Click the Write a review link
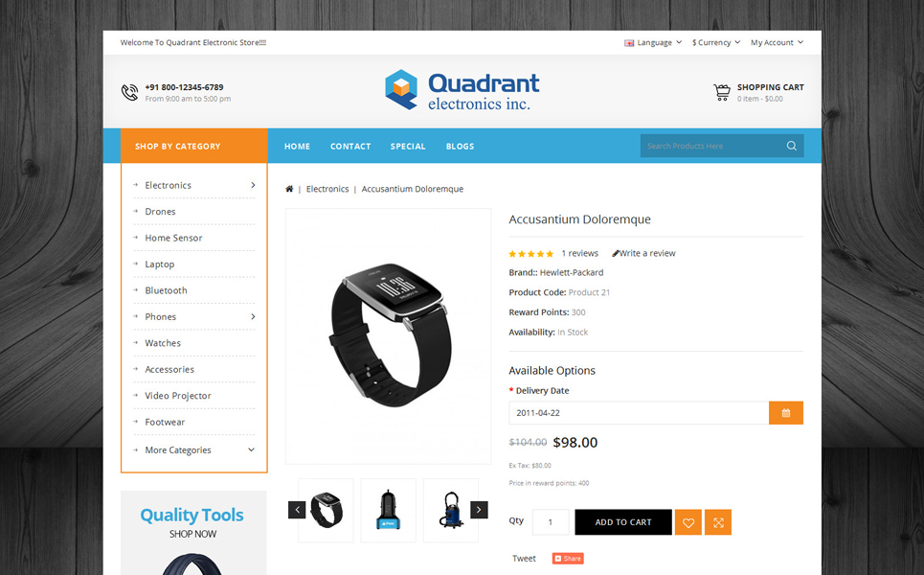This screenshot has height=575, width=924. (644, 253)
